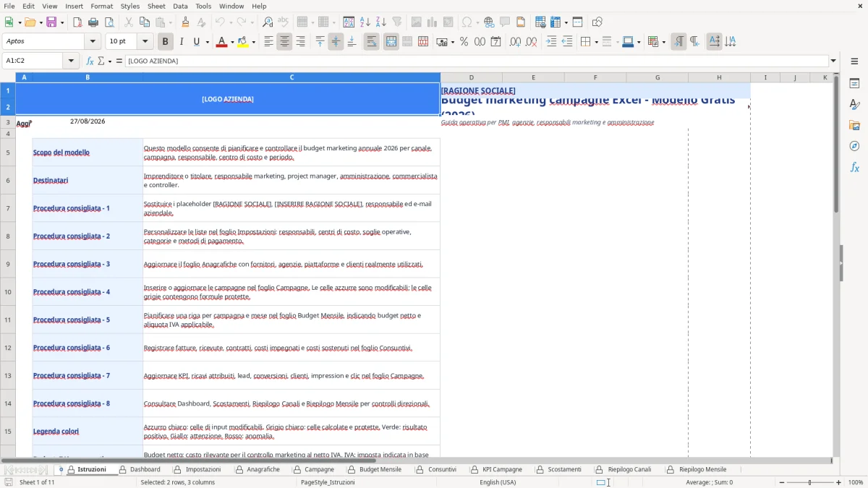Open the Data menu
Viewport: 868px width, 488px height.
point(180,6)
